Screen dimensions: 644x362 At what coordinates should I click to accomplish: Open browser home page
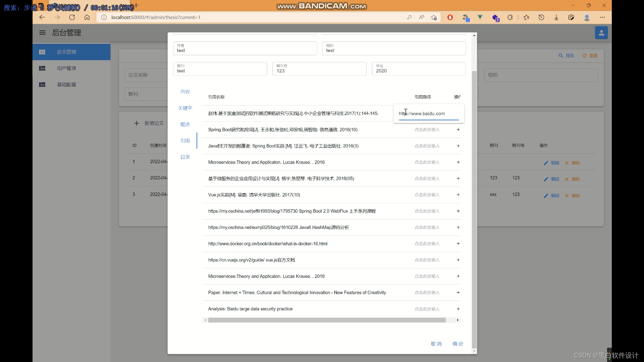click(87, 17)
